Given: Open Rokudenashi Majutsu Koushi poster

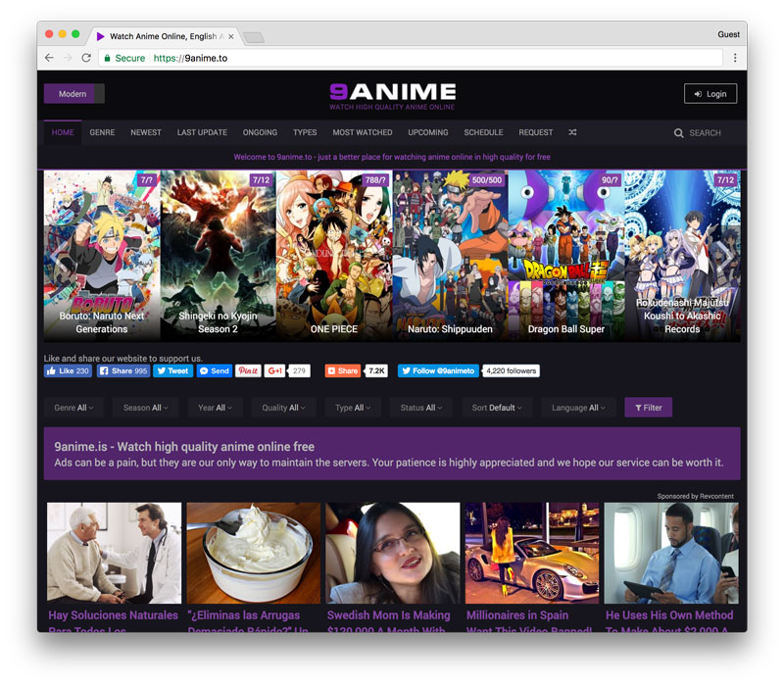Looking at the screenshot, I should (682, 256).
